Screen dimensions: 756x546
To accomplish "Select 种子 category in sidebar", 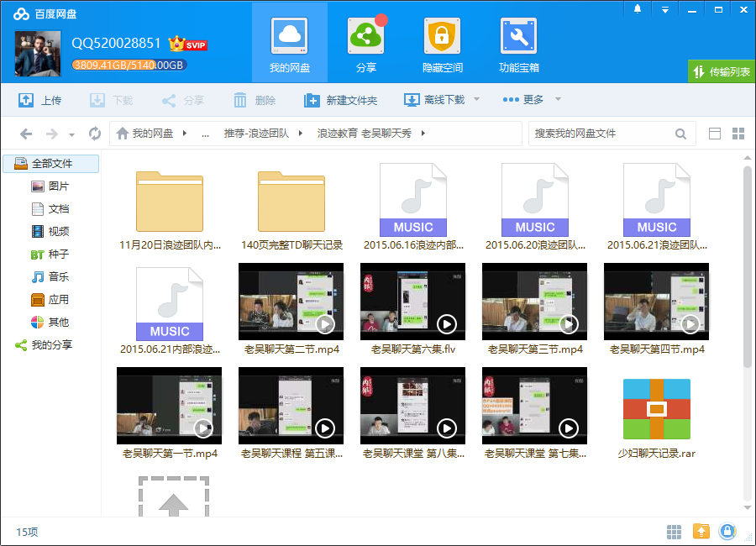I will 50,255.
